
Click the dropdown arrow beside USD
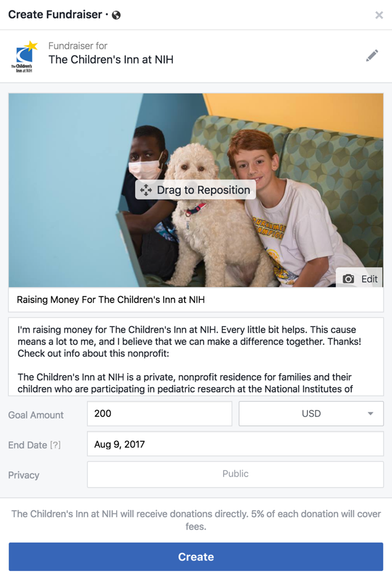pos(370,414)
